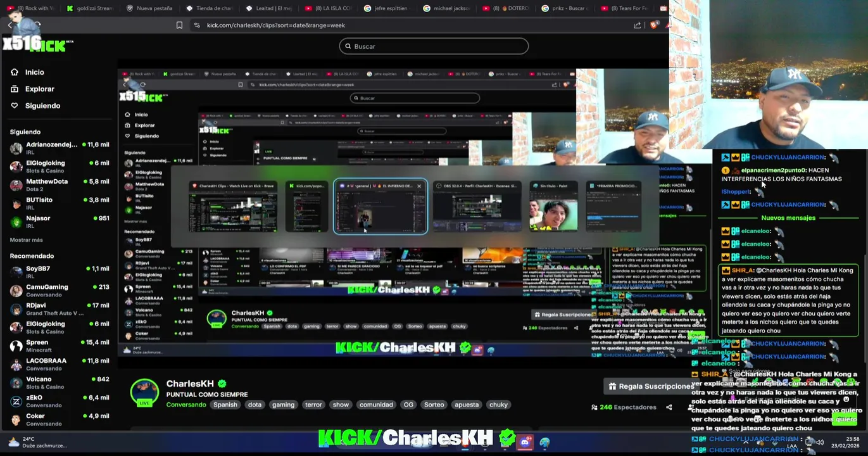This screenshot has height=456, width=868.
Task: Switch to 'jefre espittien' Google tab
Action: point(387,8)
